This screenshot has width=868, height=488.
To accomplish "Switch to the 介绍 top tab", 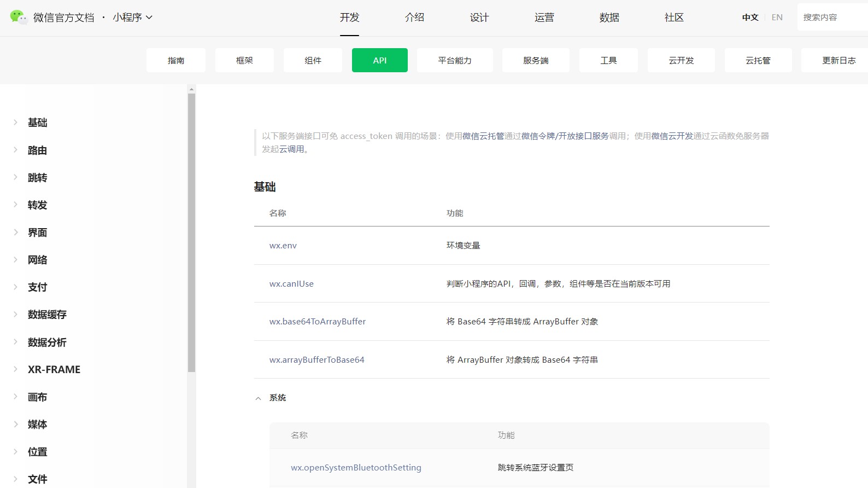I will point(414,18).
